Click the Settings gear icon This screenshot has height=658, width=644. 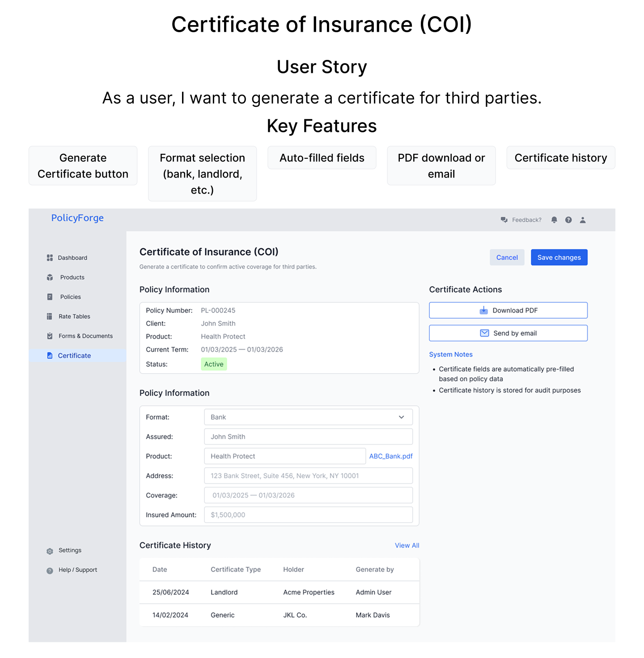click(x=50, y=551)
